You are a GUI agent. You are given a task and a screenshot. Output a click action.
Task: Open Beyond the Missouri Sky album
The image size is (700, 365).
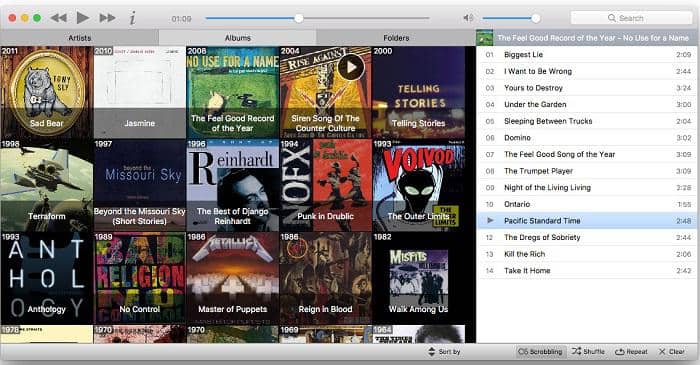(x=139, y=185)
